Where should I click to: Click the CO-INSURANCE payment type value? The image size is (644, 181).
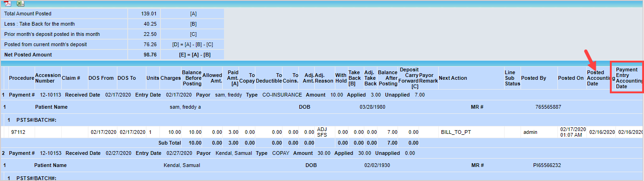click(x=282, y=95)
